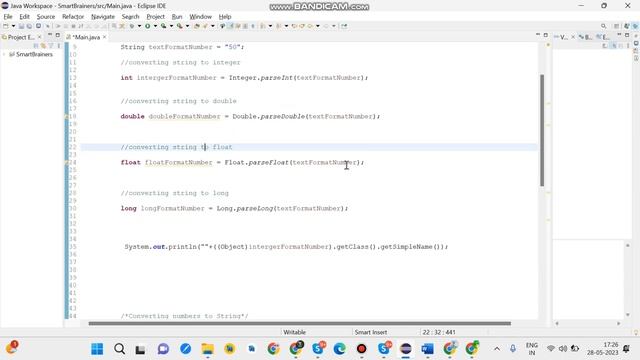640x360 pixels.
Task: Click the Run External Tools icon
Action: [x=180, y=26]
